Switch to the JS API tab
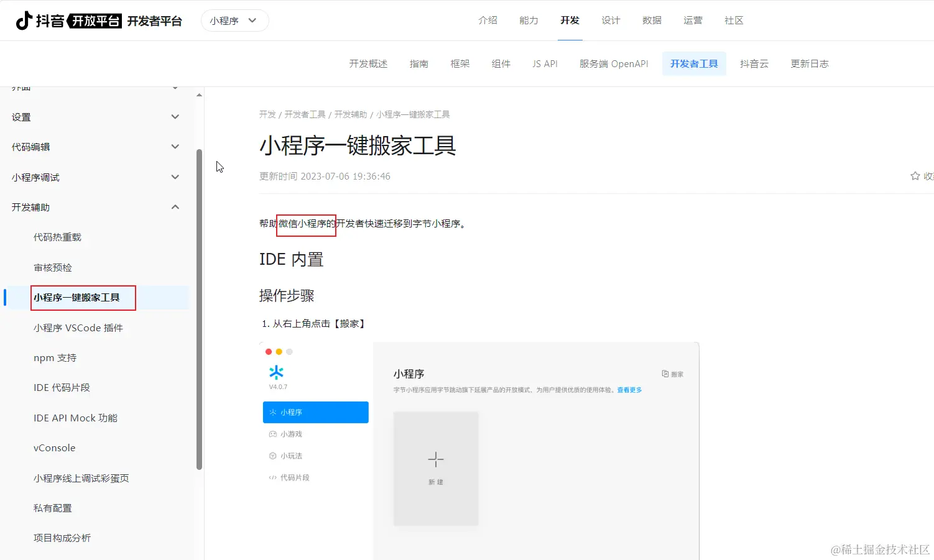This screenshot has width=934, height=560. [x=545, y=64]
